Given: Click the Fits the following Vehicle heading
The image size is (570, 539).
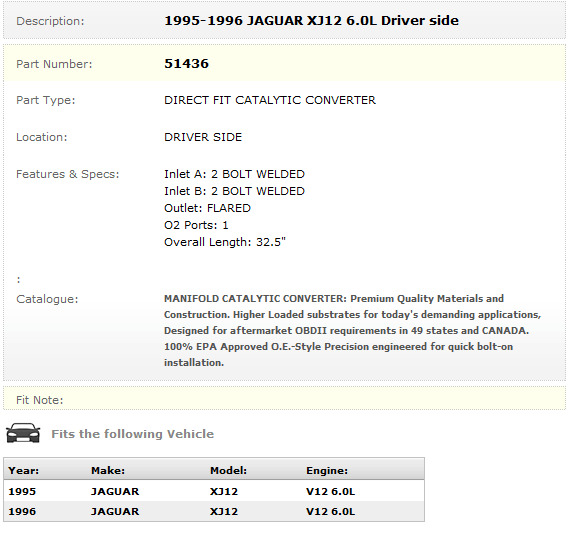Looking at the screenshot, I should [x=132, y=434].
